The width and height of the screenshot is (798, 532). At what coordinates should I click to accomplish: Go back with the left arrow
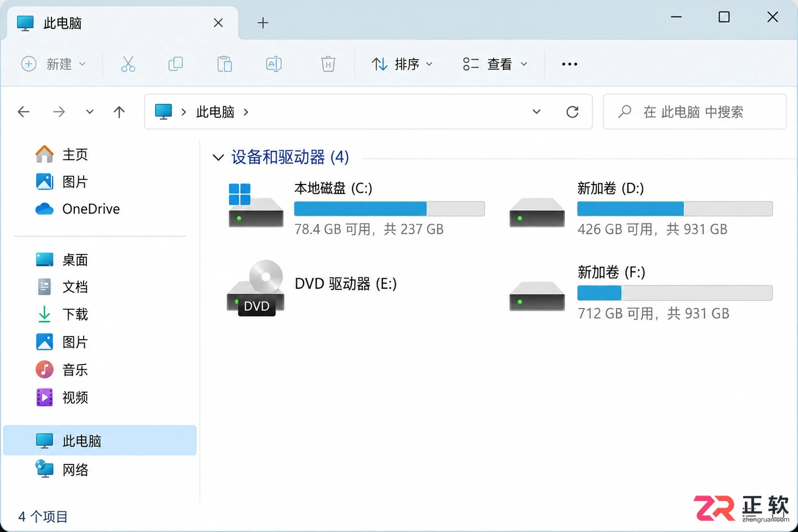point(24,112)
